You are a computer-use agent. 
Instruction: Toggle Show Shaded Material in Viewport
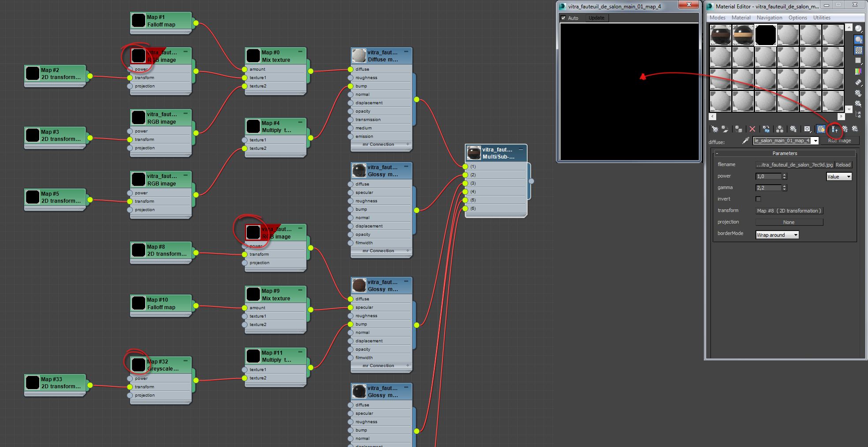click(x=821, y=129)
